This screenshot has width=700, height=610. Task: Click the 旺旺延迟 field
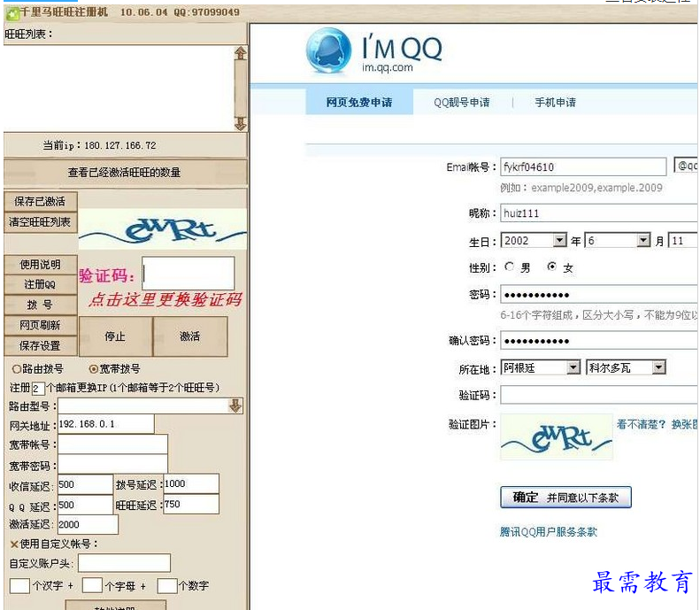click(191, 505)
